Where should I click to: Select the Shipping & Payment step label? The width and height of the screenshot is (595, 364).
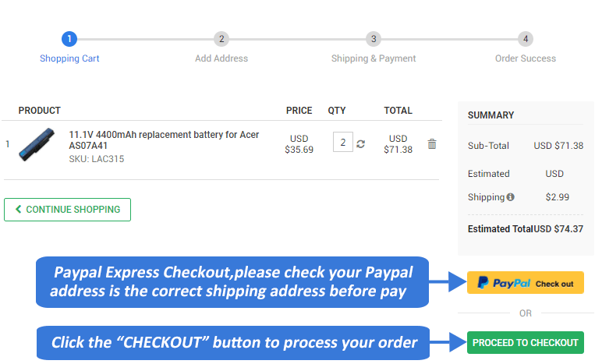(374, 58)
